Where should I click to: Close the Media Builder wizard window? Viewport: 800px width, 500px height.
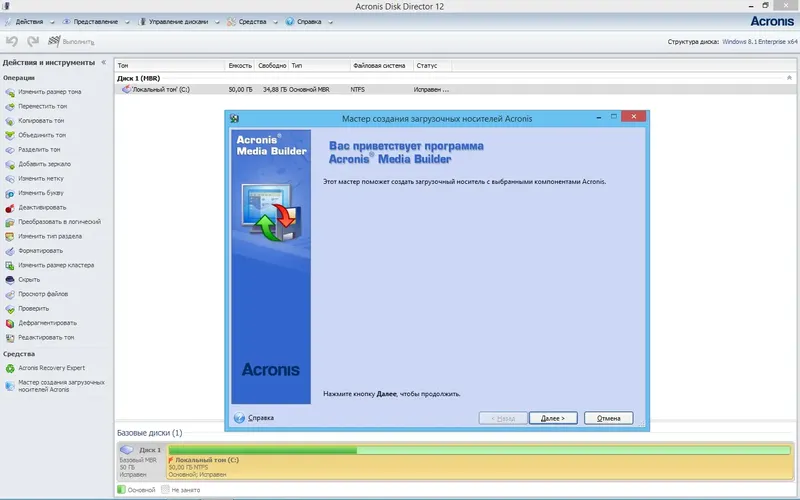pyautogui.click(x=634, y=117)
